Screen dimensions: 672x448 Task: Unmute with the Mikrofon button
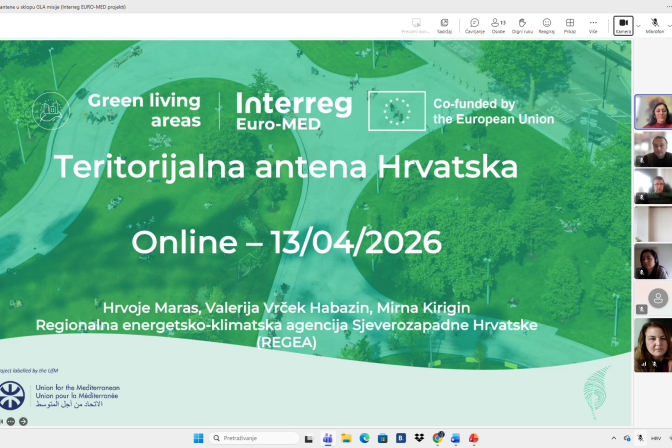(654, 26)
